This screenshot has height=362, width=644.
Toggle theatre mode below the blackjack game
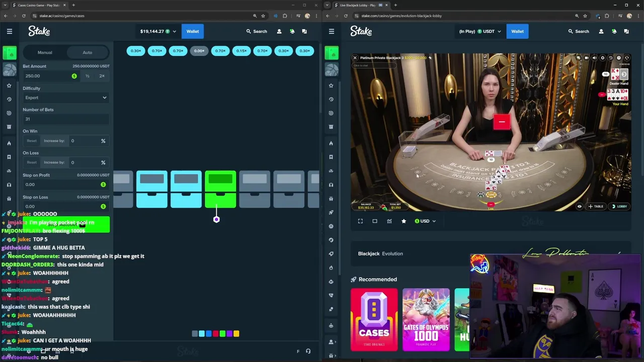[x=375, y=221]
